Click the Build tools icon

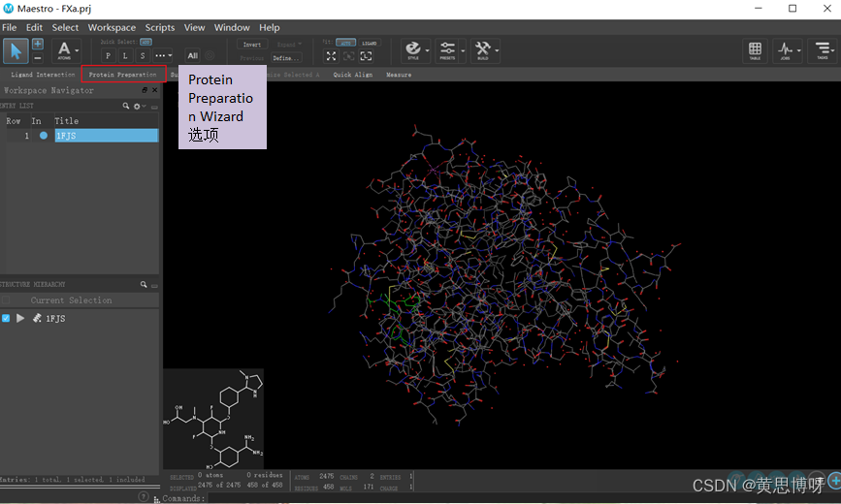(x=483, y=51)
